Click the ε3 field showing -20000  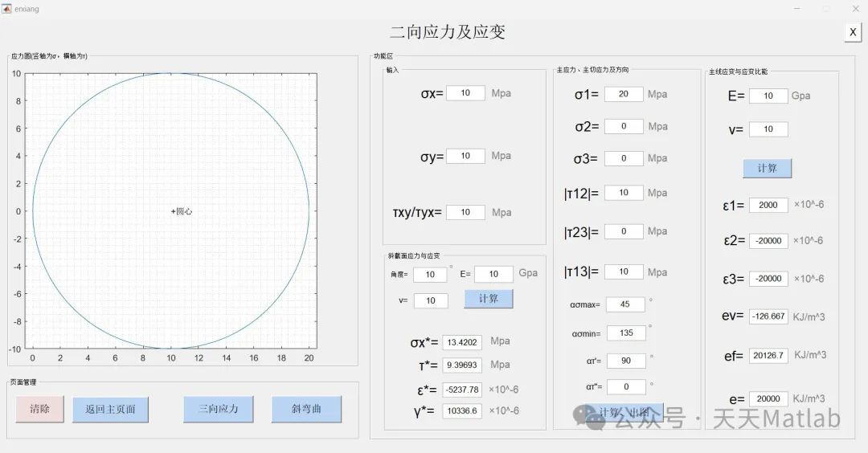click(768, 278)
